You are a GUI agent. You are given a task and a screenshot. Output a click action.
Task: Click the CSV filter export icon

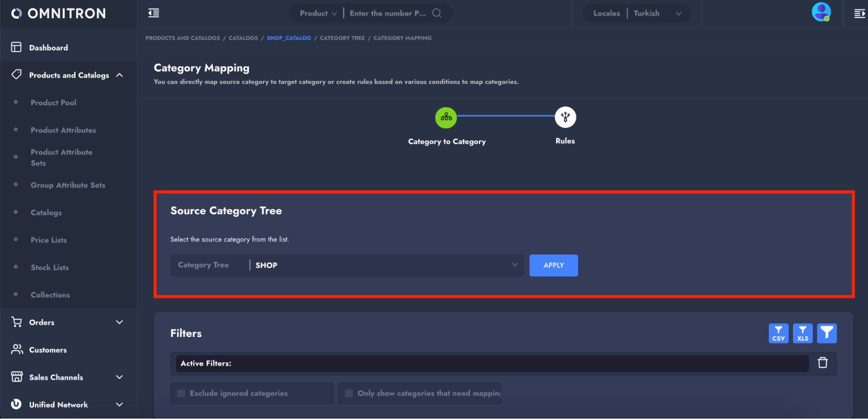pyautogui.click(x=778, y=333)
